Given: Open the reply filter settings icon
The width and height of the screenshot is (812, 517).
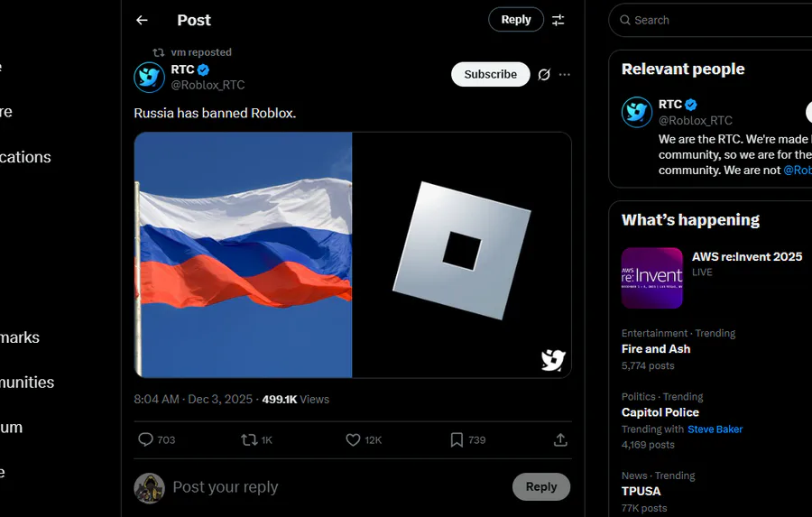Looking at the screenshot, I should [558, 20].
